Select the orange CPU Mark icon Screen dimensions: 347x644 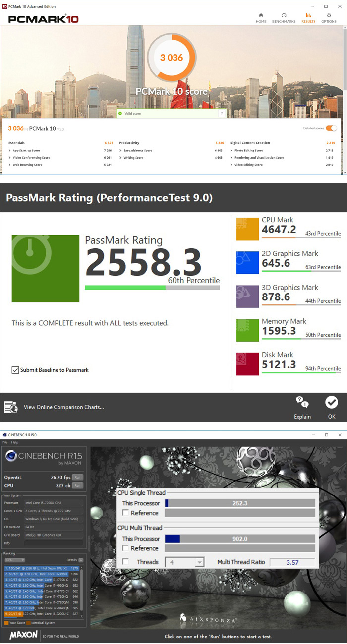point(248,229)
